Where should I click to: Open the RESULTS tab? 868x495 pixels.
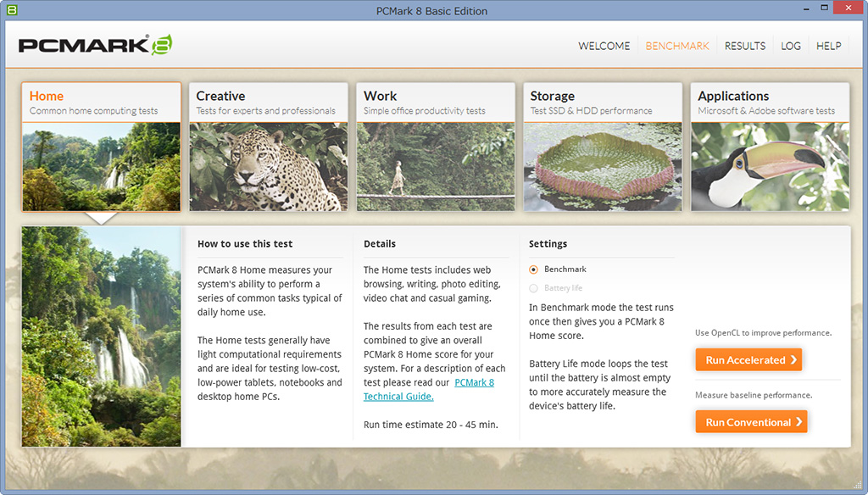pyautogui.click(x=745, y=46)
